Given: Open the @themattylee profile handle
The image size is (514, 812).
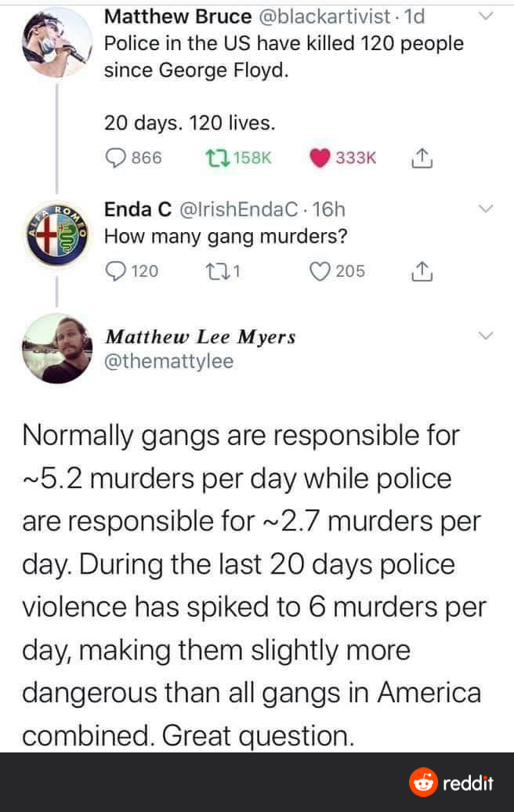Looking at the screenshot, I should point(168,361).
